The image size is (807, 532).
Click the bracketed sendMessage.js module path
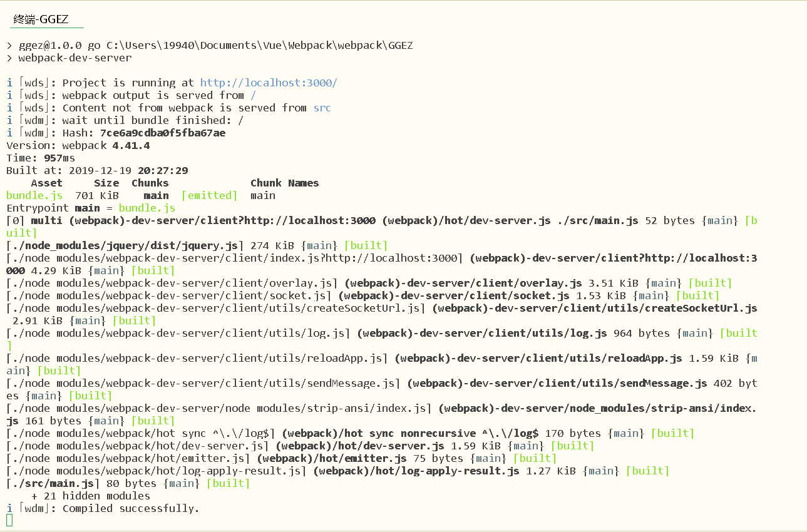click(x=203, y=383)
